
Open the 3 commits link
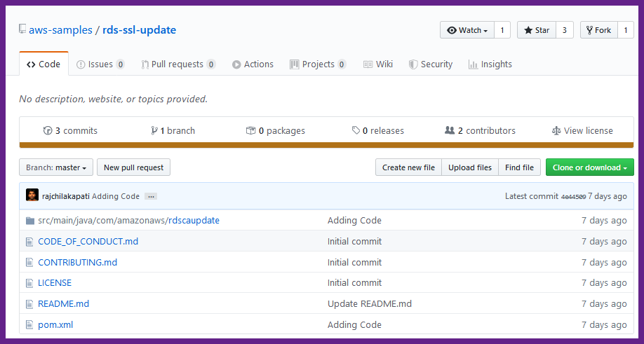70,131
